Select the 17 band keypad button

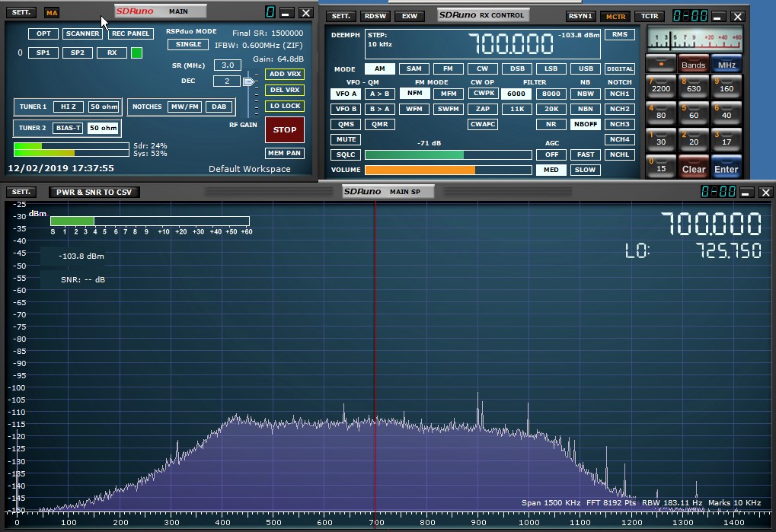pyautogui.click(x=727, y=140)
